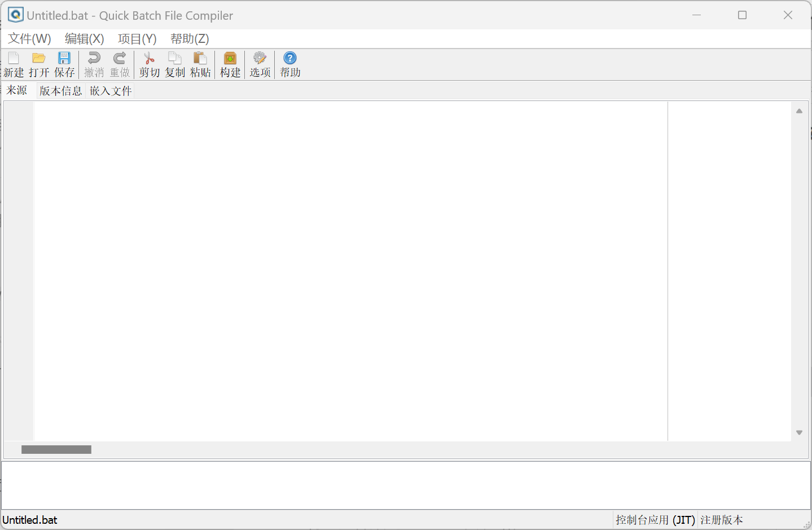Open a file with 打开 icon
The width and height of the screenshot is (812, 530).
pos(39,64)
